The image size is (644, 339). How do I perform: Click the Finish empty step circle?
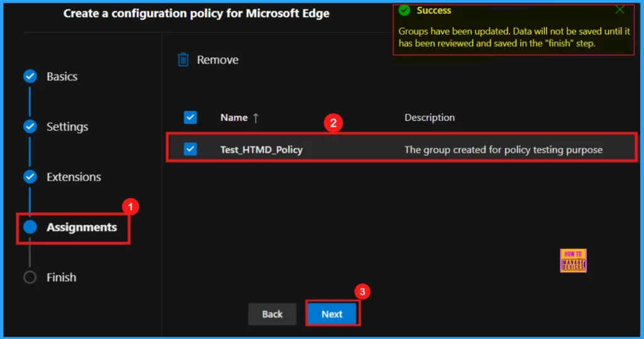[30, 277]
